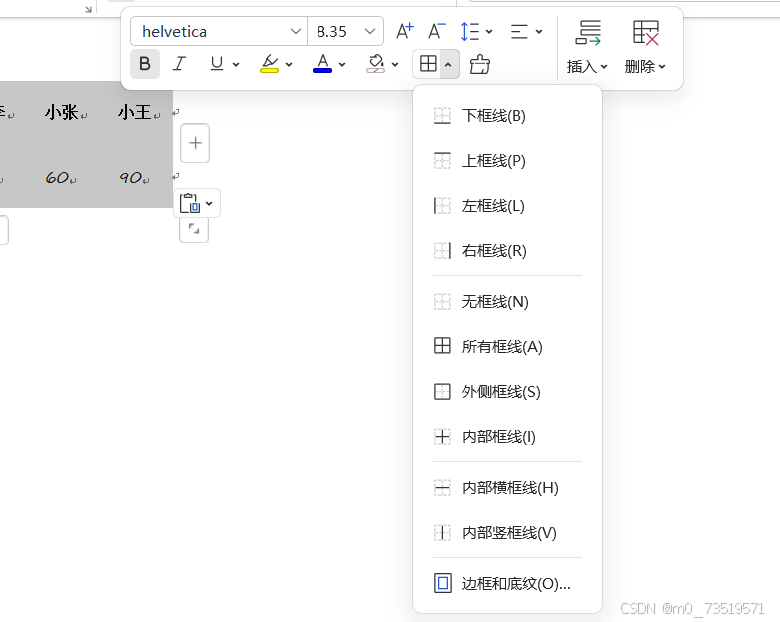Click the plus button to add column
Image resolution: width=780 pixels, height=622 pixels.
click(x=195, y=143)
